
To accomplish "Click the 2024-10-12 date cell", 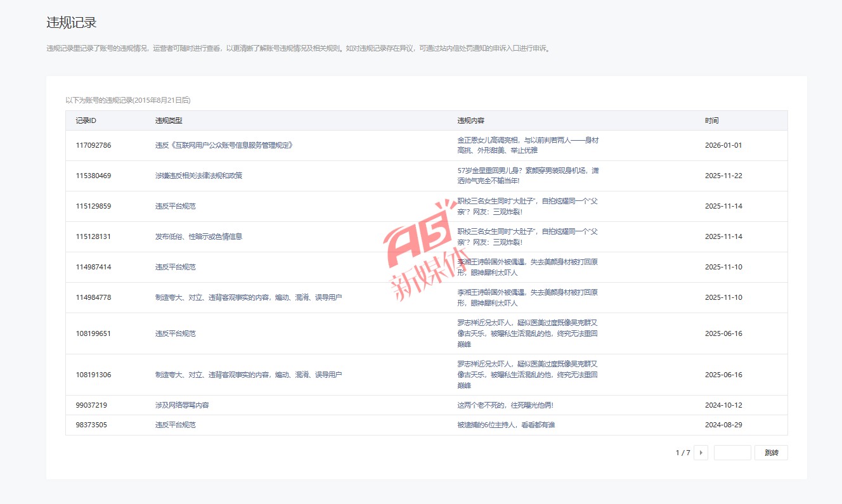I will pyautogui.click(x=723, y=405).
